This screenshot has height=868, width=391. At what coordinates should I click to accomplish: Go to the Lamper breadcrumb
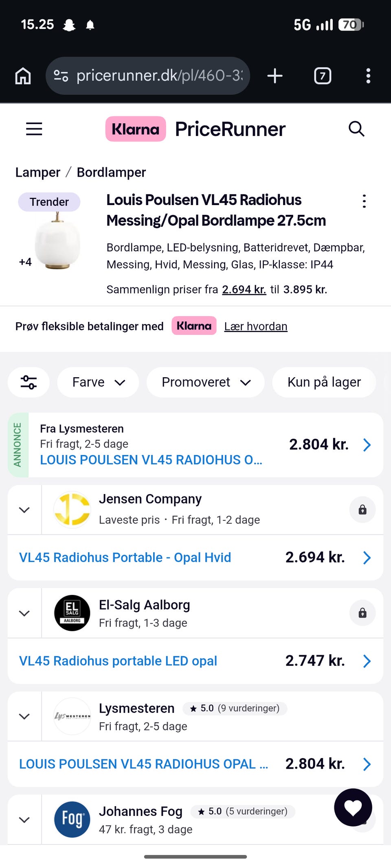37,173
